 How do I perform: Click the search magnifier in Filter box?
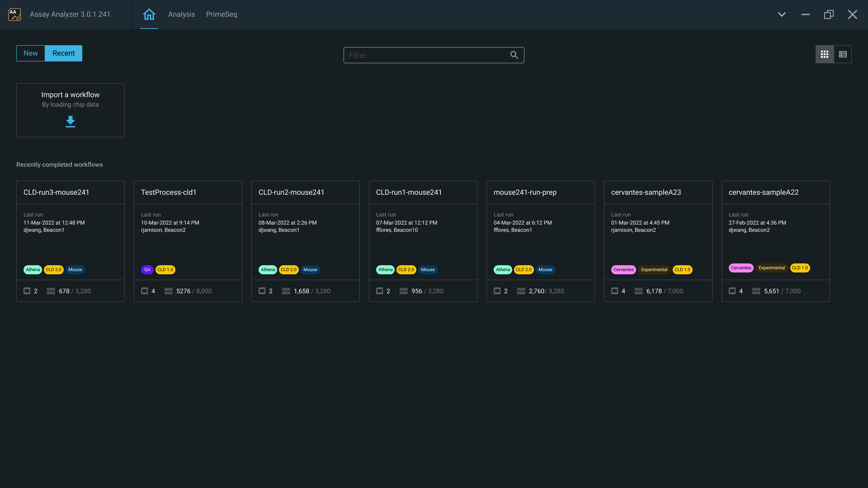point(514,55)
